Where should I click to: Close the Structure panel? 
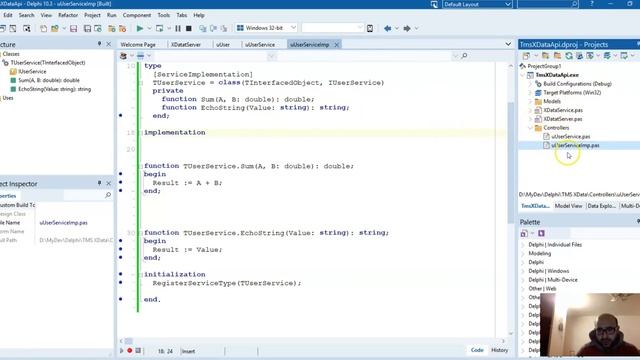109,44
